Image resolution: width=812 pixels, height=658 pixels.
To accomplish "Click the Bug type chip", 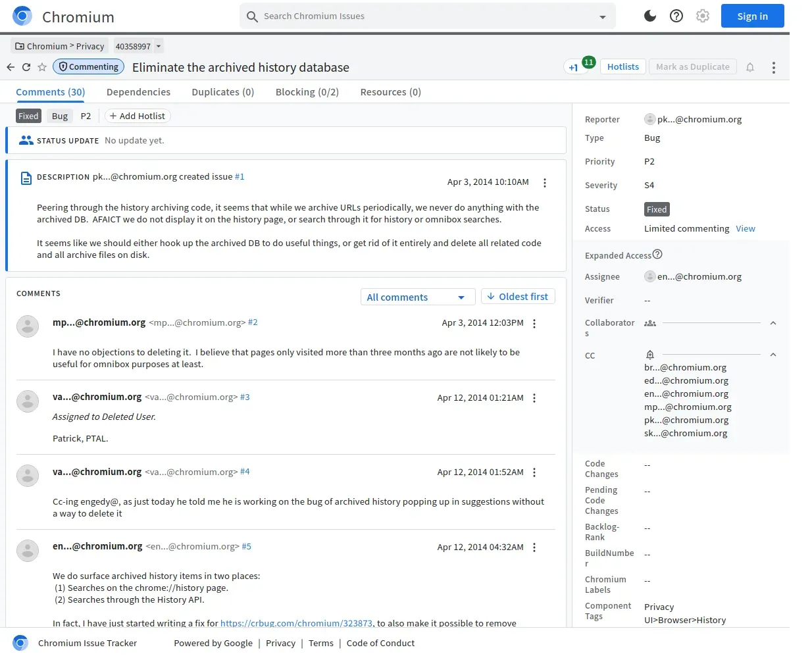I will point(60,116).
